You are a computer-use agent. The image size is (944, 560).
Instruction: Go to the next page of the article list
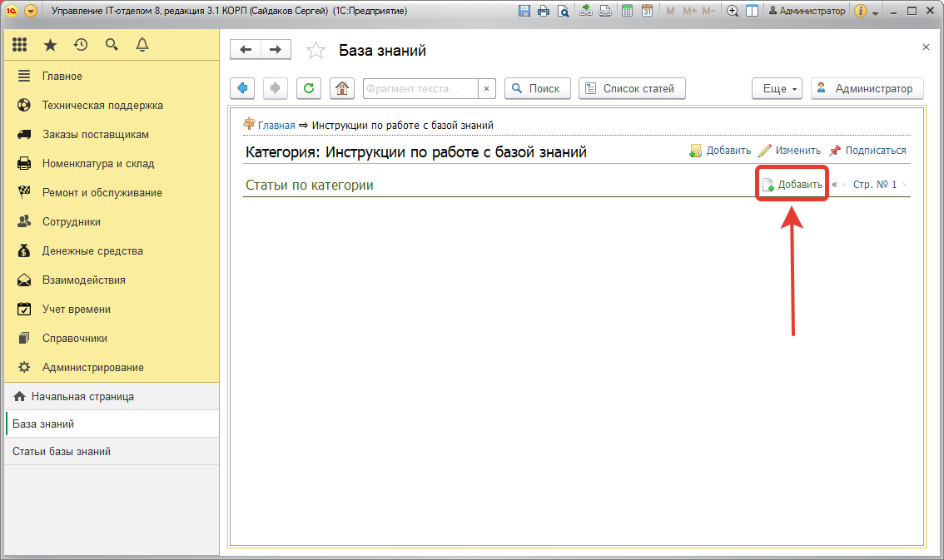[x=904, y=185]
